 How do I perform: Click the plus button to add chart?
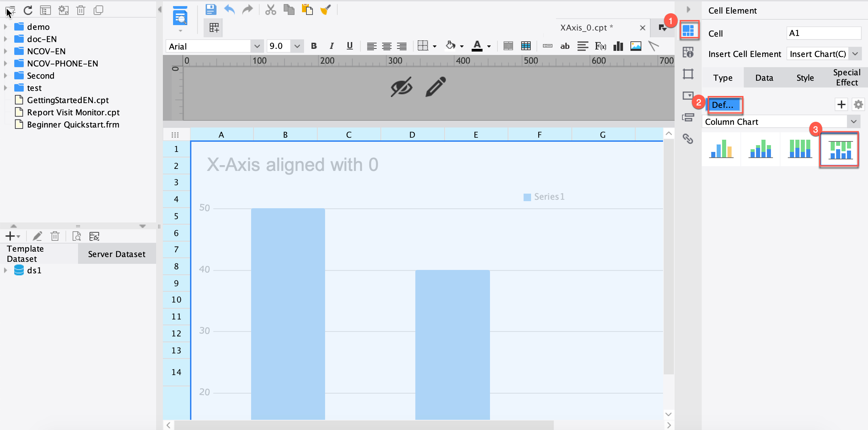click(841, 104)
